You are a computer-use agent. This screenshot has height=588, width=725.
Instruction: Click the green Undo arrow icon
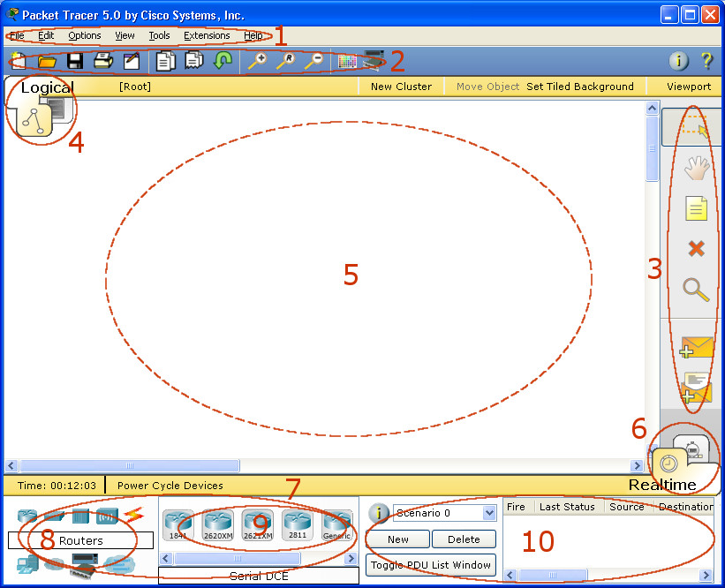point(223,61)
